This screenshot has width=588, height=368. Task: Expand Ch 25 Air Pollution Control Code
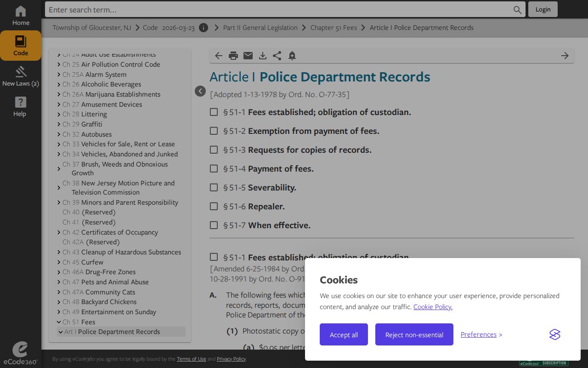tap(59, 64)
